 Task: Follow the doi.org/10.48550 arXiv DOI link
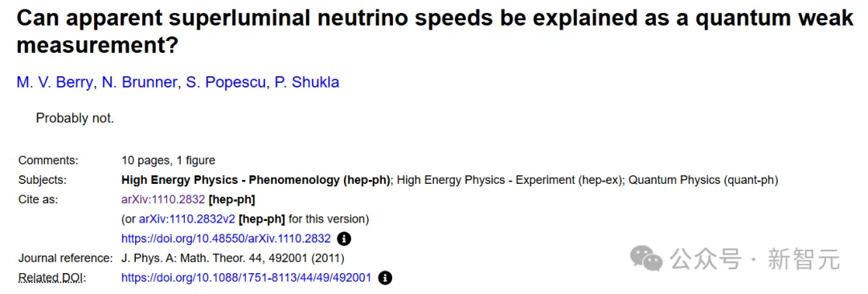pyautogui.click(x=227, y=239)
